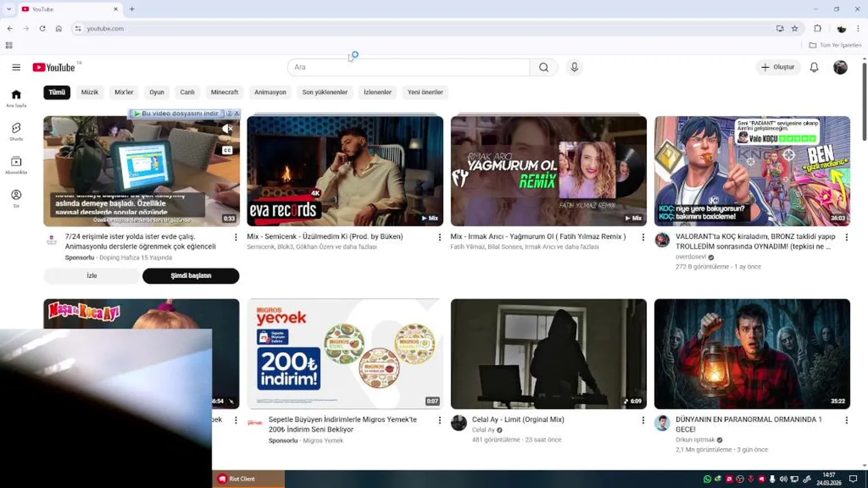Open YouTube notifications bell
Image resolution: width=868 pixels, height=488 pixels.
click(814, 67)
